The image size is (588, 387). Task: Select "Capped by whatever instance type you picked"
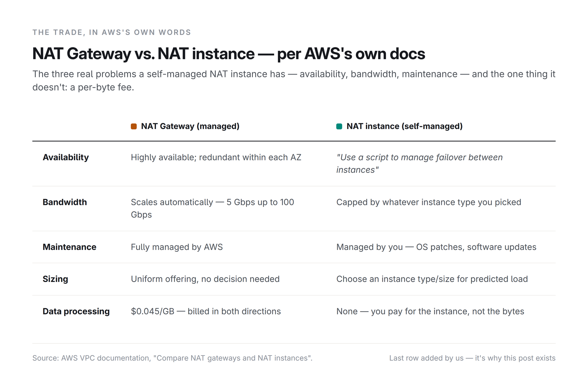tap(429, 202)
